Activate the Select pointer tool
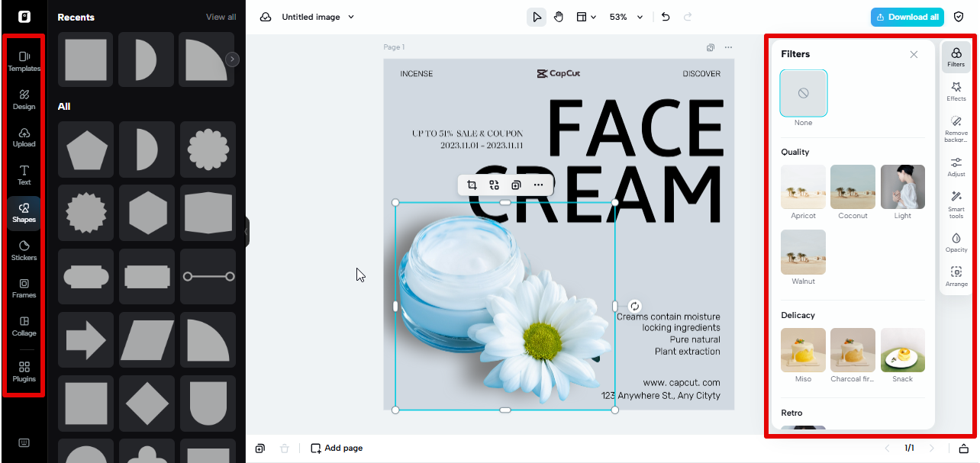 (537, 17)
